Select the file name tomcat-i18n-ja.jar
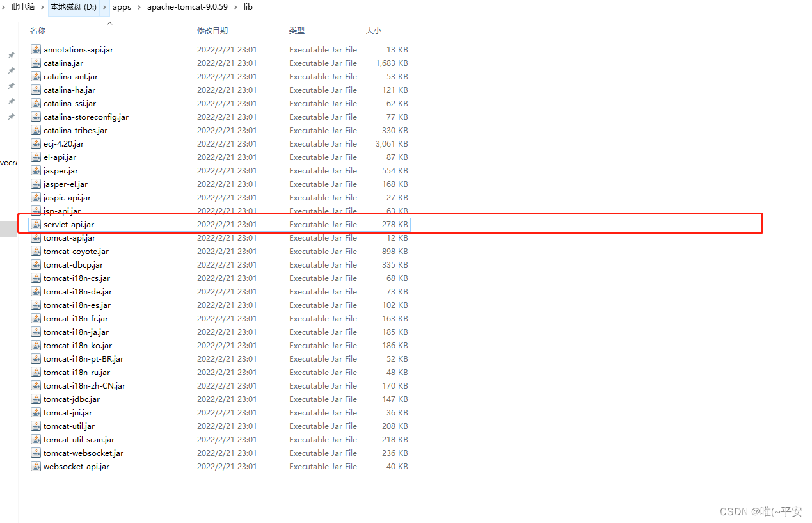The image size is (812, 523). pos(76,332)
